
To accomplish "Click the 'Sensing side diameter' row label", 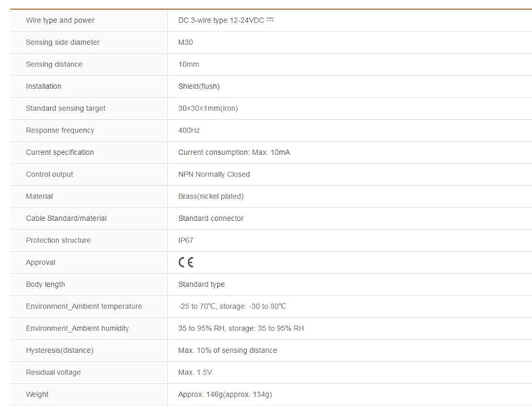I will click(x=63, y=43).
